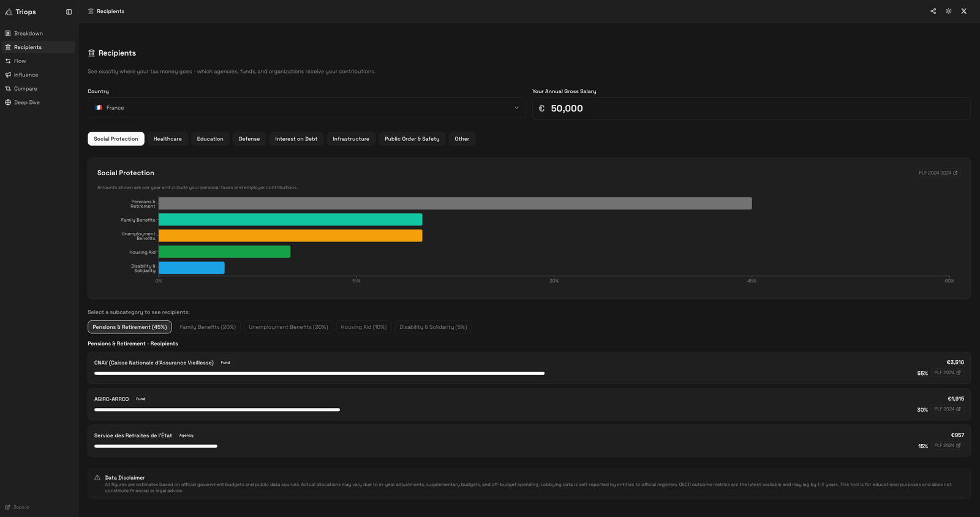Toggle light/dark theme sun icon

point(948,11)
